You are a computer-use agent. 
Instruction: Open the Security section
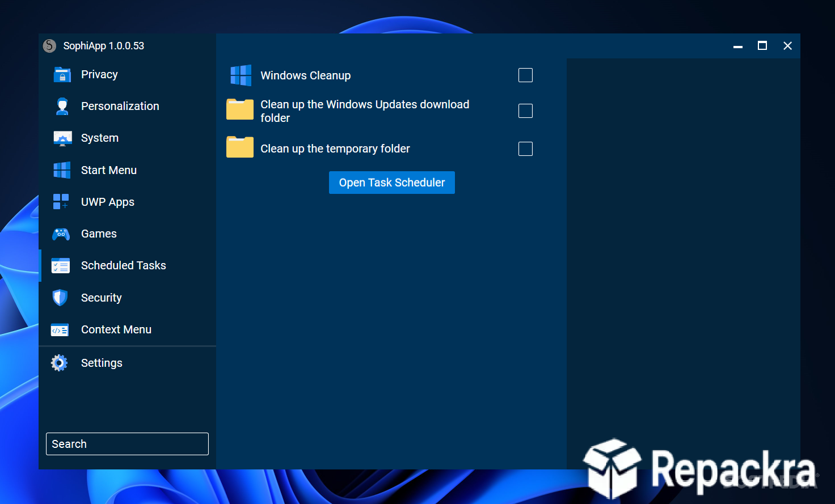(128, 298)
